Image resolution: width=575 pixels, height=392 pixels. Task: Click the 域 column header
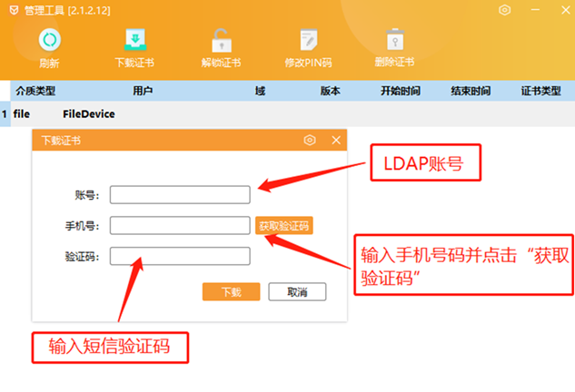(x=260, y=91)
